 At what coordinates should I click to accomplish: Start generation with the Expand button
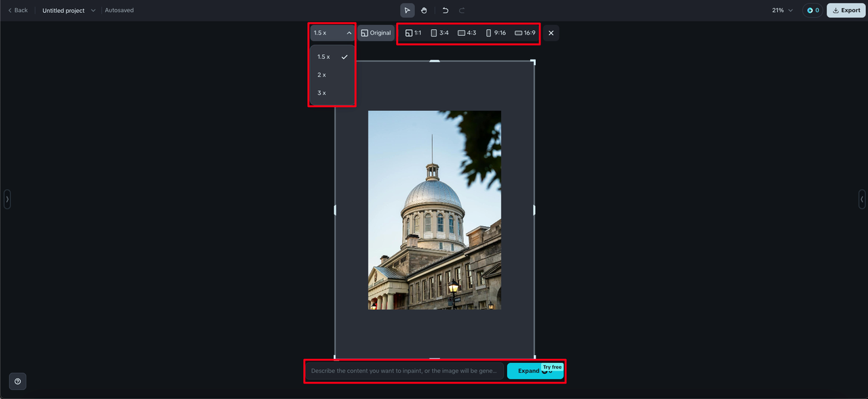tap(535, 371)
